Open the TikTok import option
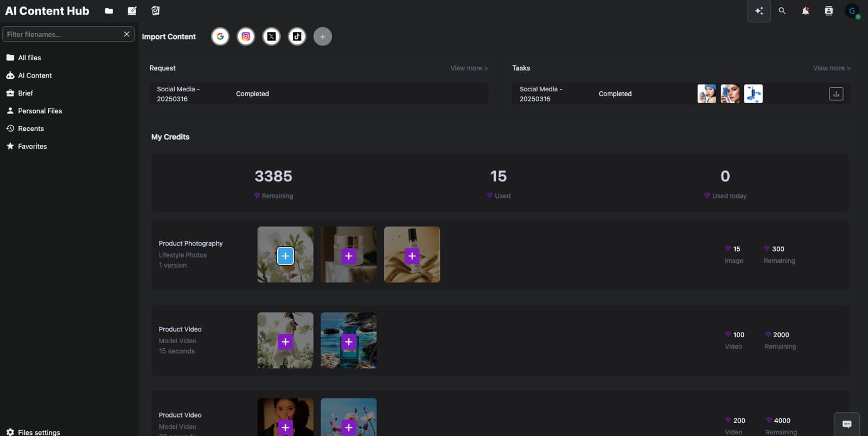 [297, 36]
